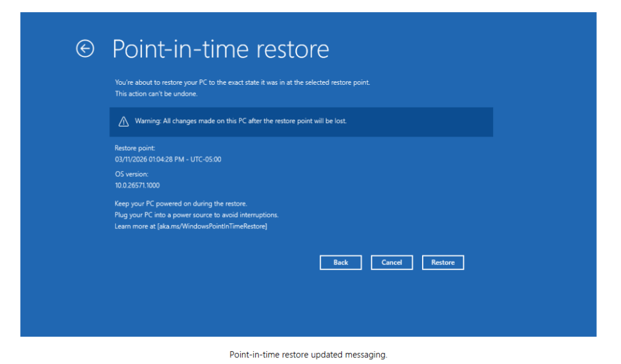Click the warning banner message about lost changes
Screen dimensions: 621x364
click(x=241, y=121)
